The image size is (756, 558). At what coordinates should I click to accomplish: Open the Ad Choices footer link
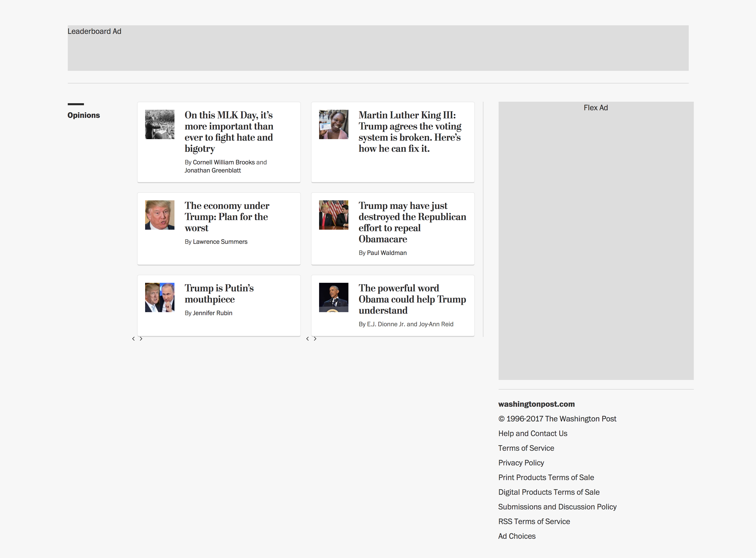517,536
